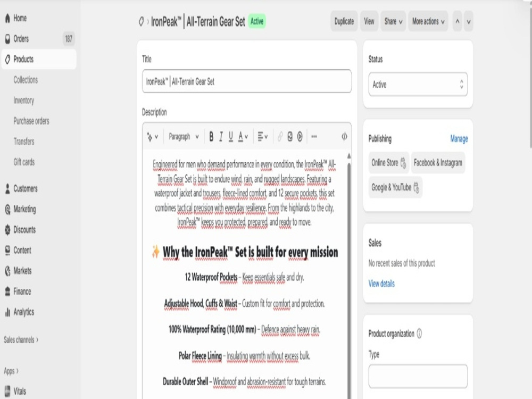Click the Discounts icon

pyautogui.click(x=7, y=230)
